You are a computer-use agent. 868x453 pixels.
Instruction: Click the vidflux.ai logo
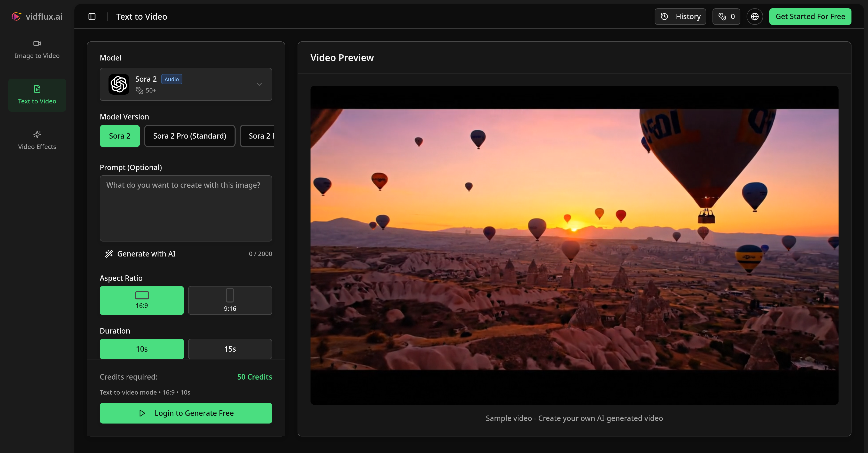(37, 16)
